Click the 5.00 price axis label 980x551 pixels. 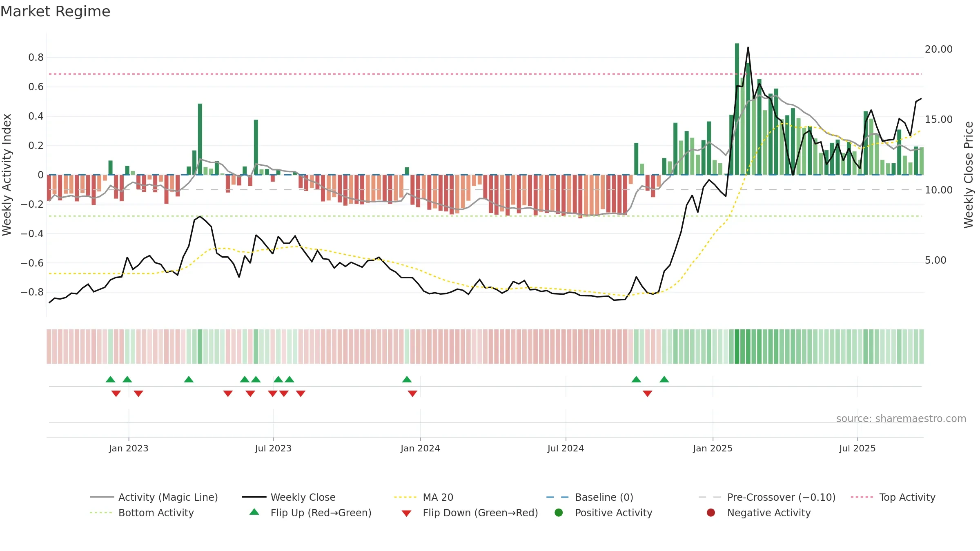pyautogui.click(x=935, y=260)
